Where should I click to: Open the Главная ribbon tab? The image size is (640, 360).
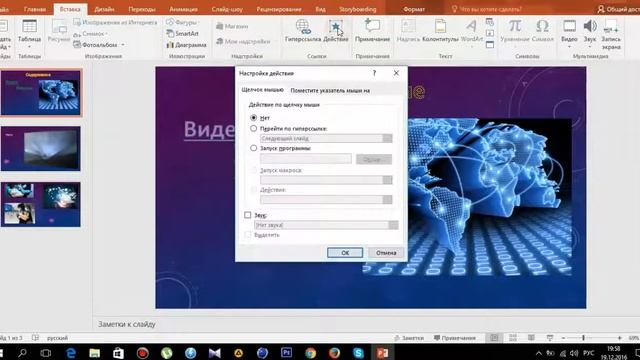[35, 9]
